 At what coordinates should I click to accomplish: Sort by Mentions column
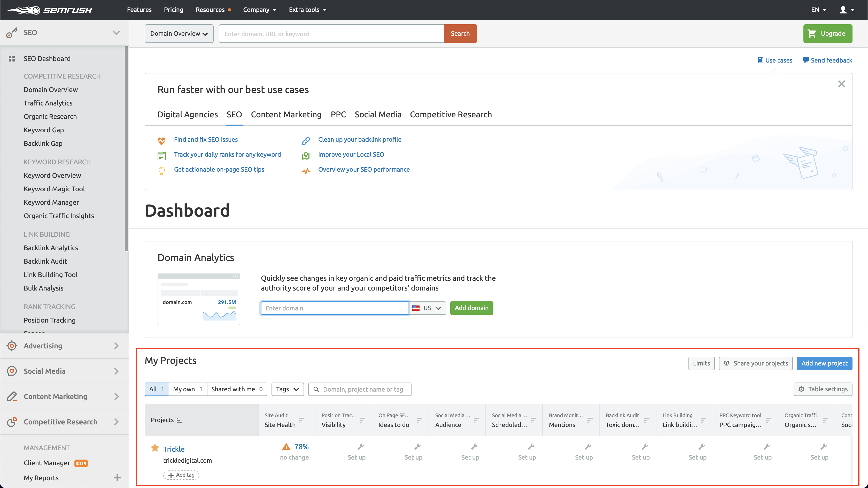coord(590,420)
